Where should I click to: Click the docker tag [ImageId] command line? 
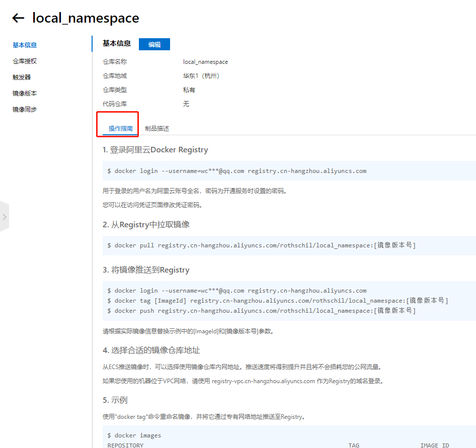coord(278,301)
